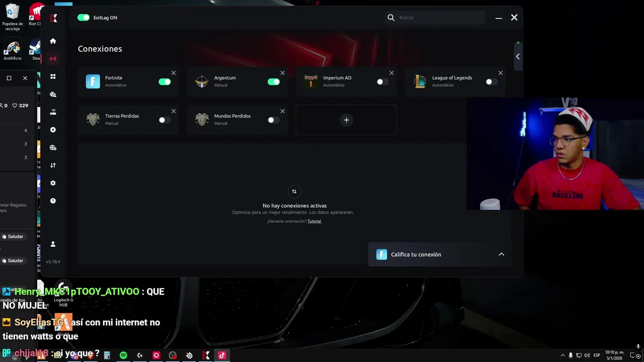644x362 pixels.
Task: Click the ESP language indicator
Action: coord(597,355)
